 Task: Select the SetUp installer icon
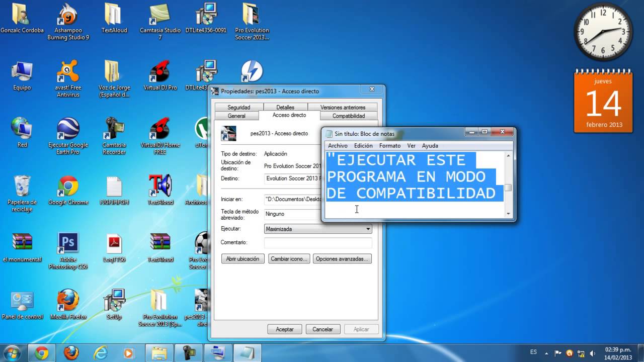point(114,305)
